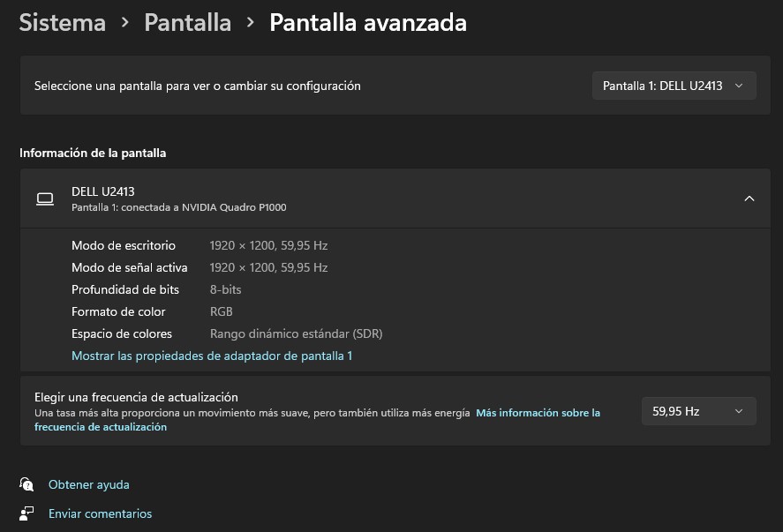Go back to Sistema breadcrumb
Screen dimensions: 783x532
pyautogui.click(x=63, y=23)
